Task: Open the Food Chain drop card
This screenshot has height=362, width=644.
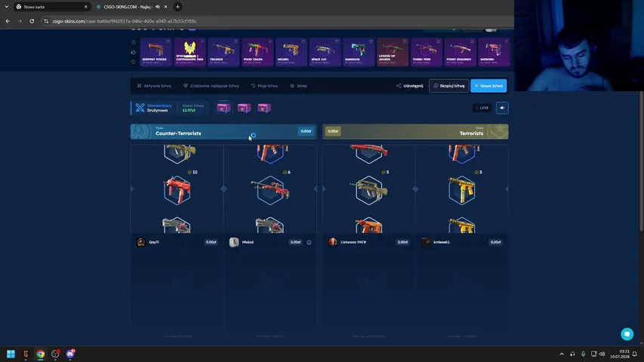Action: (257, 52)
